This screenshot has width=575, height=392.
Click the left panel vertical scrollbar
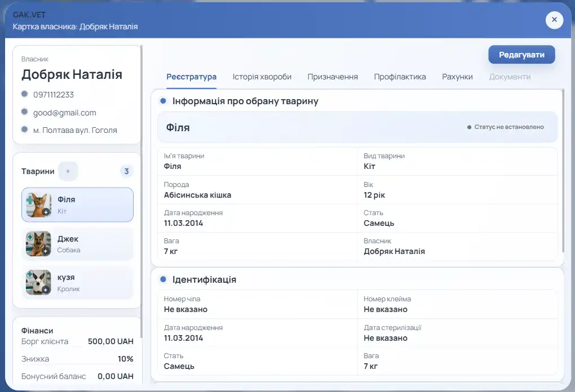point(141,191)
